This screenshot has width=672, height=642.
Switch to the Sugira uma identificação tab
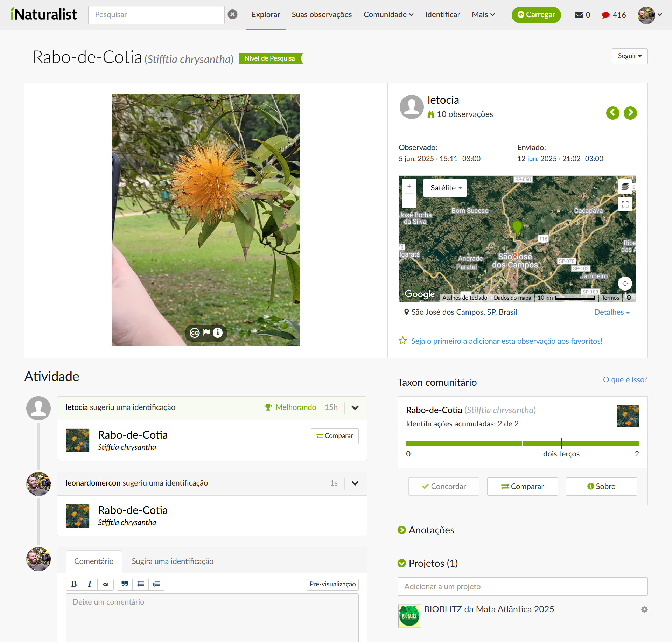(x=172, y=561)
